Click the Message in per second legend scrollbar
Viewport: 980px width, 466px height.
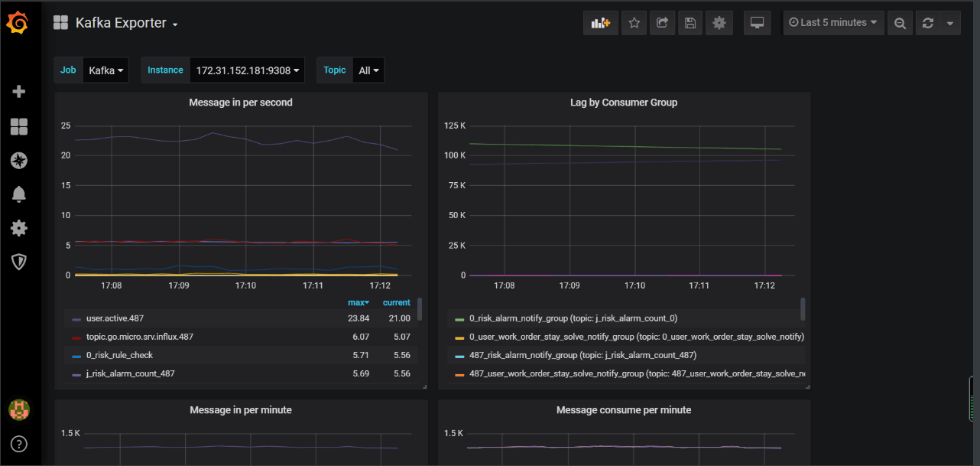pyautogui.click(x=420, y=308)
